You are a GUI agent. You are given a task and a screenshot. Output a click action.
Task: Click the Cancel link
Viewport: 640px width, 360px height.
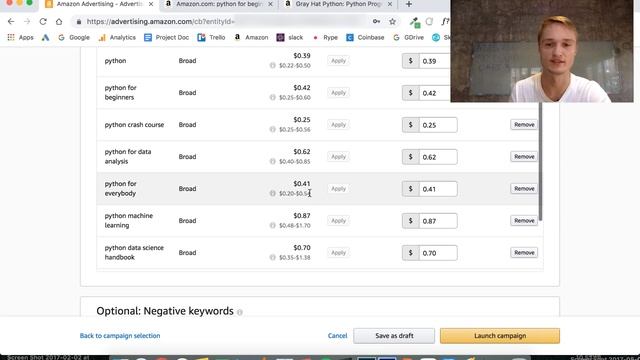coord(338,336)
